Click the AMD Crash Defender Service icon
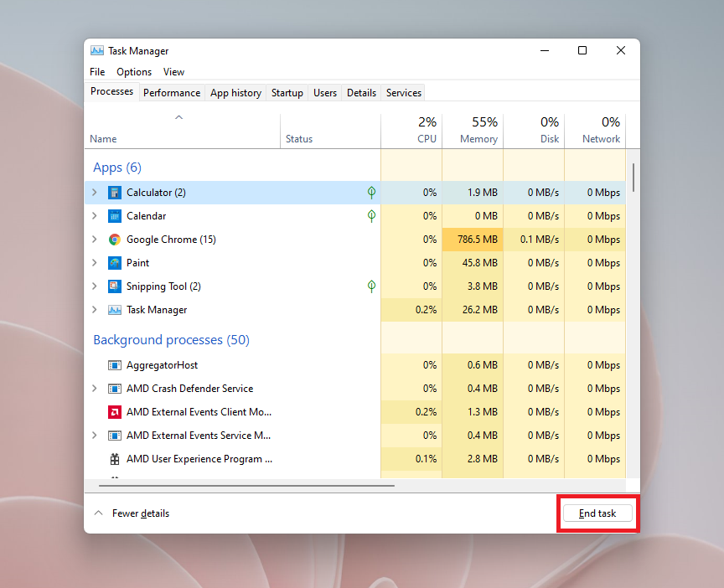724x588 pixels. tap(115, 389)
